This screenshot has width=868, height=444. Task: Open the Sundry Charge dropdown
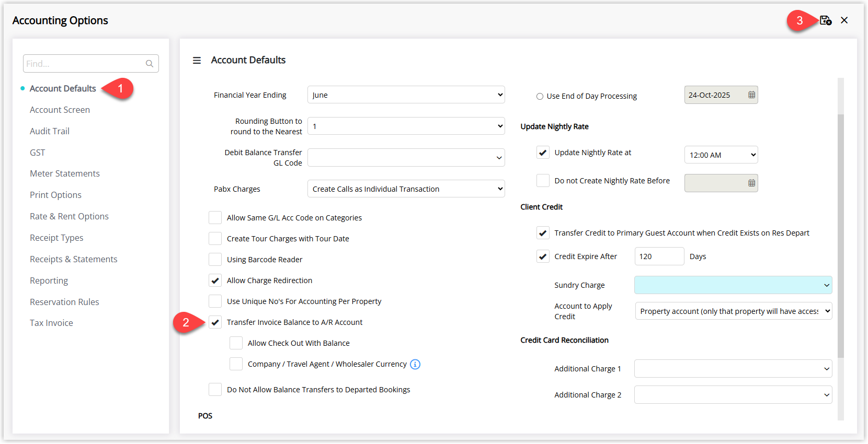(733, 285)
